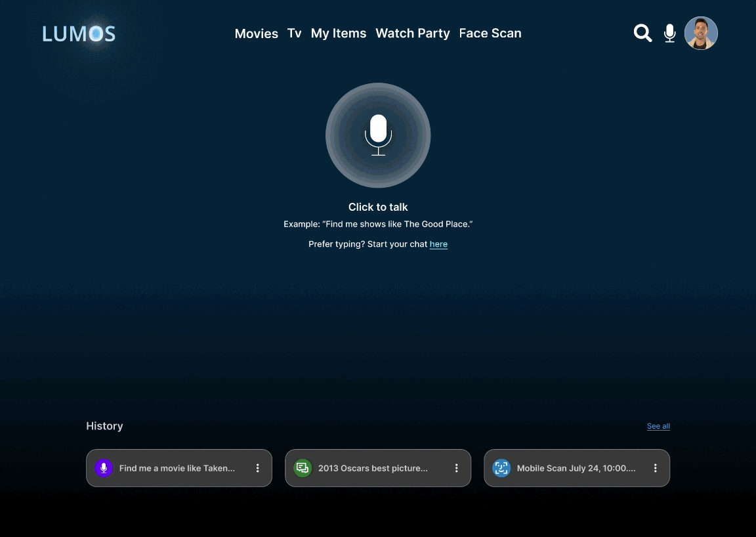Open the Tv menu item

pos(294,33)
